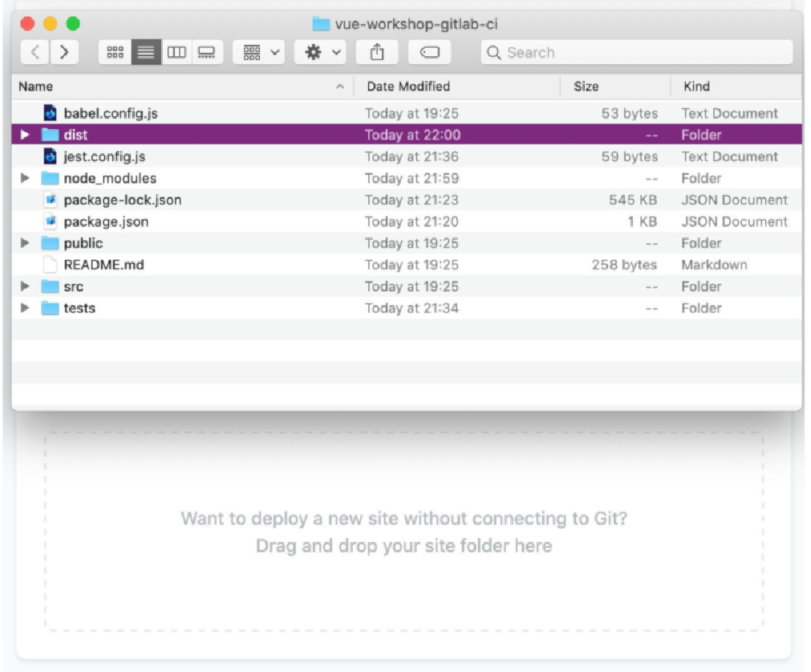Click the drag and drop deploy zone
Viewport: 811px width, 672px height.
404,532
